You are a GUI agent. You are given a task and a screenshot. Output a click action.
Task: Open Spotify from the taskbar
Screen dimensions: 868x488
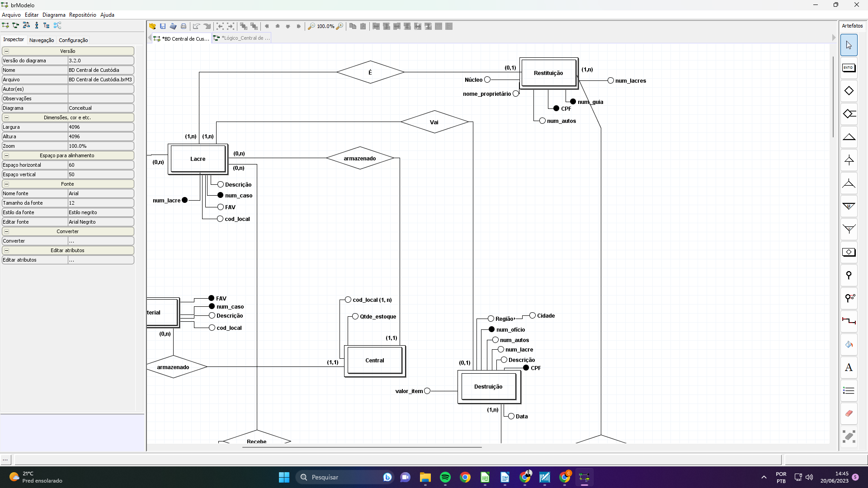click(445, 477)
